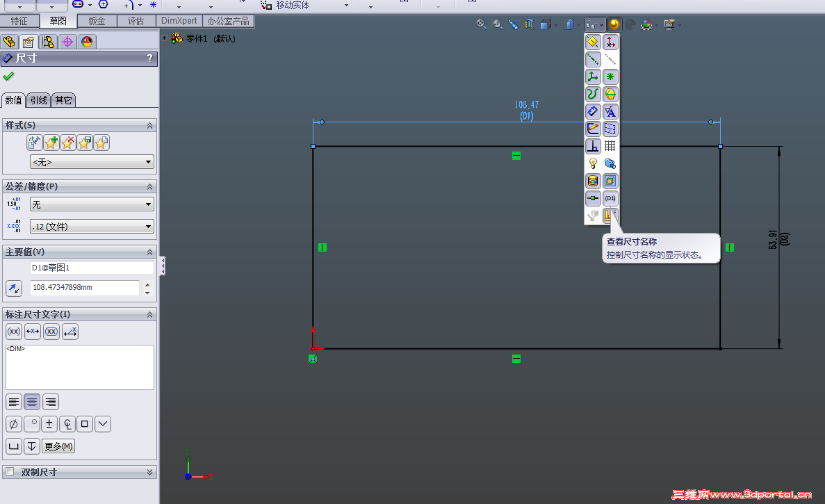Open help with the question mark icon
Image resolution: width=825 pixels, height=504 pixels.
(149, 58)
